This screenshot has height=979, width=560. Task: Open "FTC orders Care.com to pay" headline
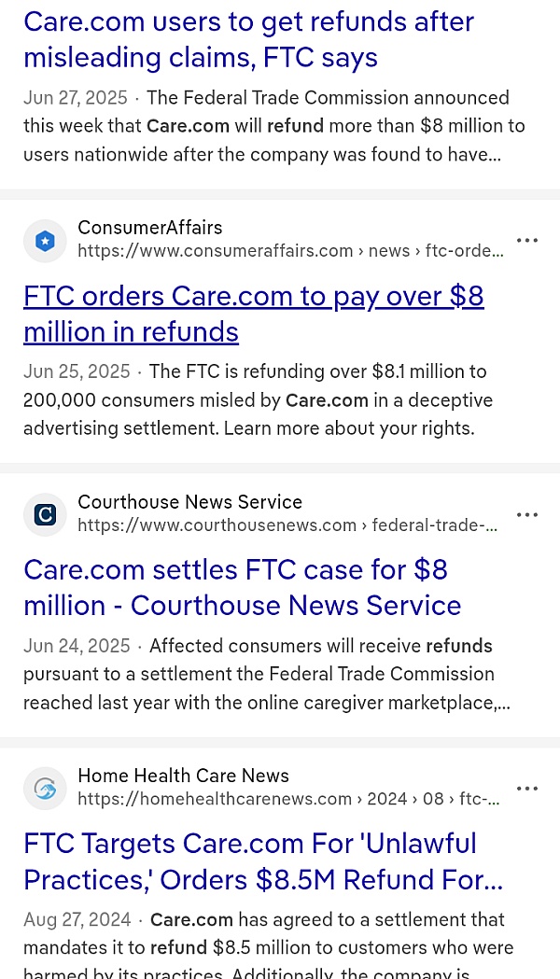tap(254, 314)
